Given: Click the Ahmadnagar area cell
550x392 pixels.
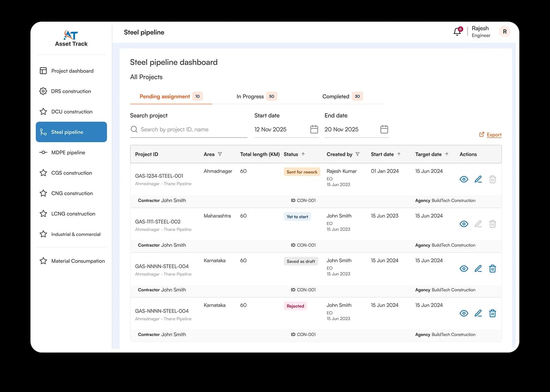Looking at the screenshot, I should (x=218, y=171).
